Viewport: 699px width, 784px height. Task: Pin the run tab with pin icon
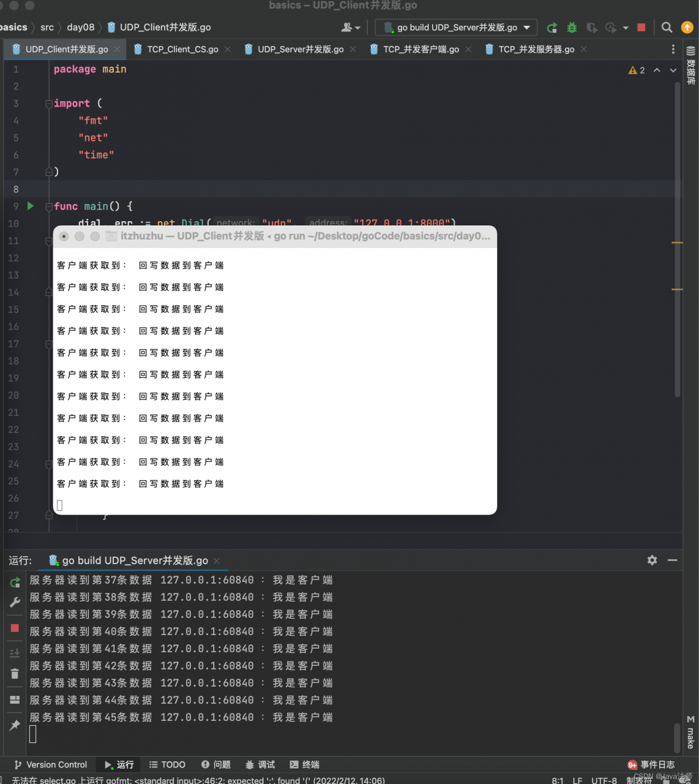point(15,725)
